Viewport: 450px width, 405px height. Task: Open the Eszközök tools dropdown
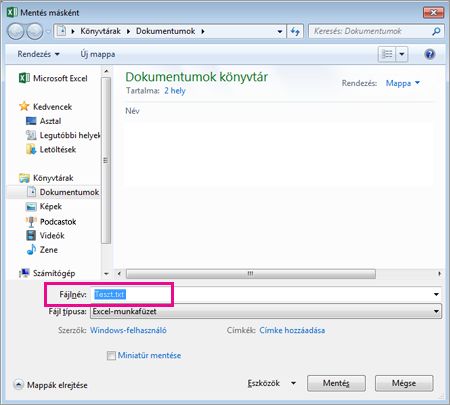tap(272, 383)
